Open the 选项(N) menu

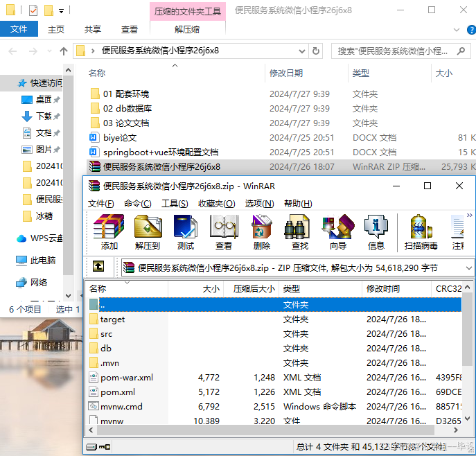pyautogui.click(x=260, y=204)
